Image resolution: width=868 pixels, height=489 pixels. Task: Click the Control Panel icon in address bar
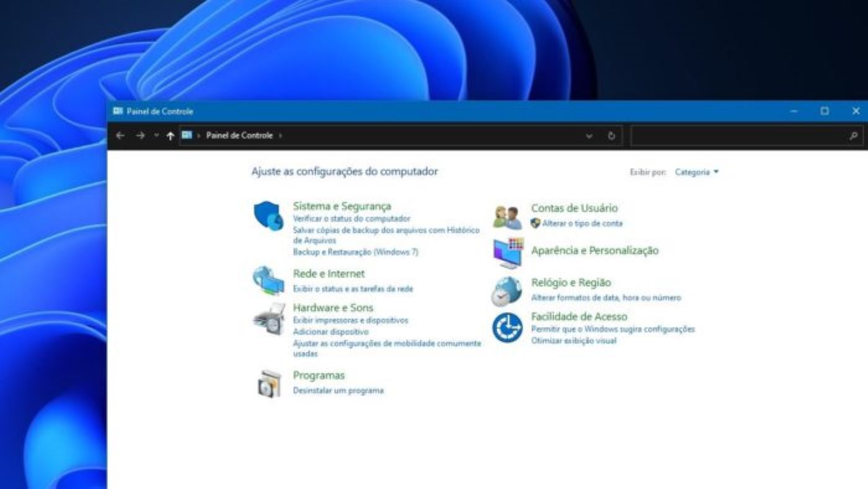coord(187,135)
